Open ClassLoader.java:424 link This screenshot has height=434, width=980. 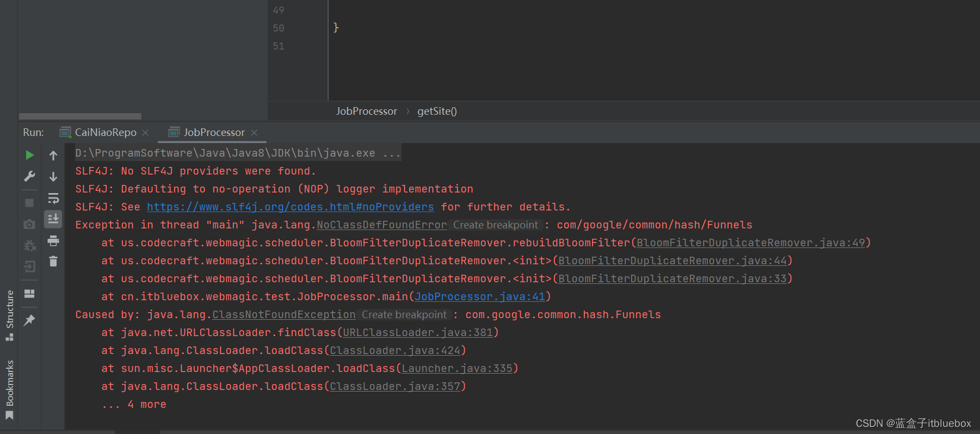point(395,351)
